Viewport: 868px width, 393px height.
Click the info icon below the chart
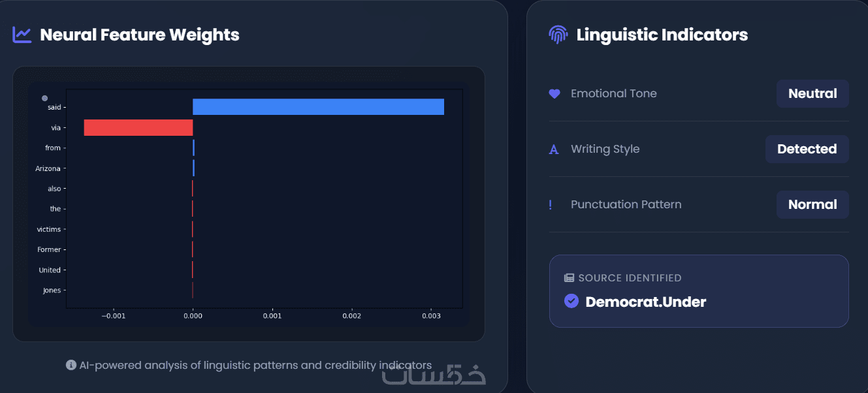(x=71, y=365)
